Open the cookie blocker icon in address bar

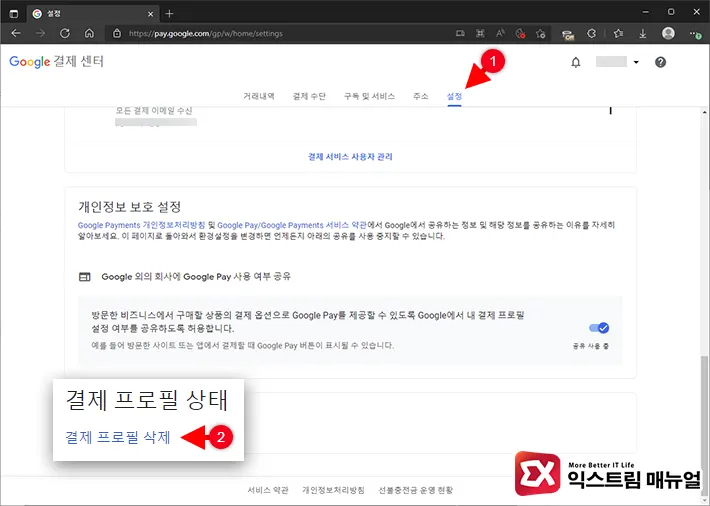click(520, 34)
